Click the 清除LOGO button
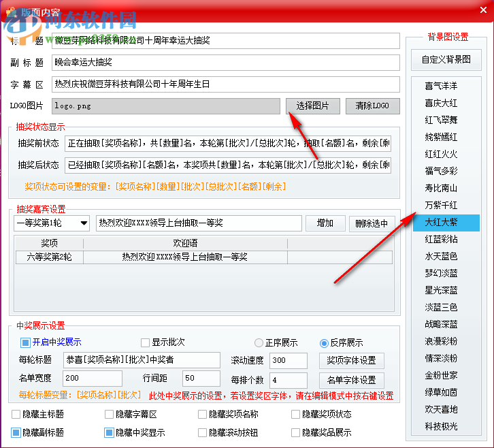 [x=372, y=106]
